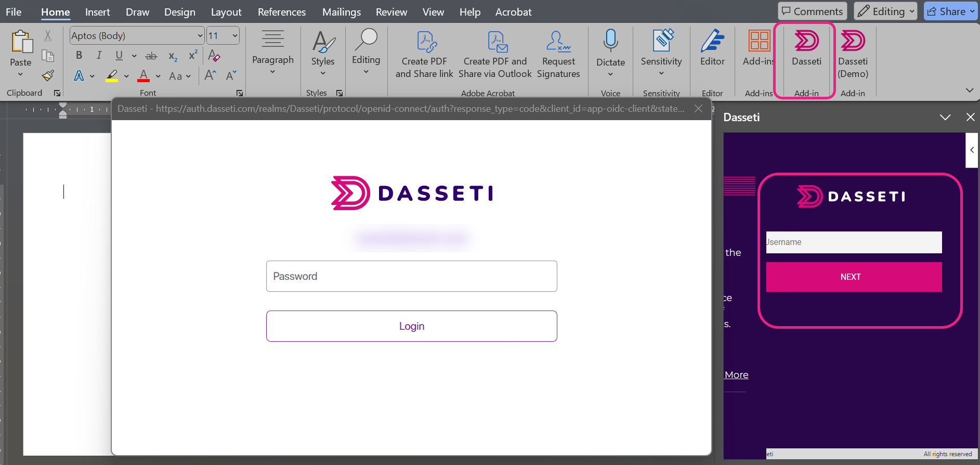Click the Password field in login dialog
Viewport: 980px width, 465px height.
click(x=412, y=276)
